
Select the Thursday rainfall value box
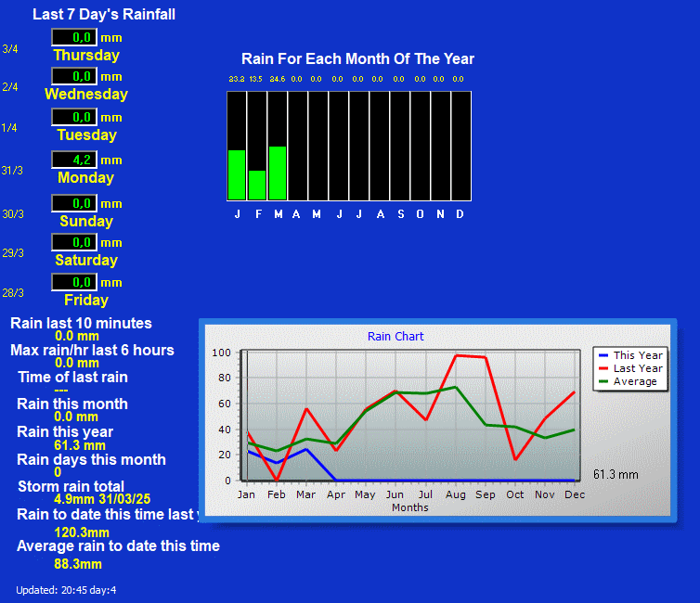[x=74, y=37]
